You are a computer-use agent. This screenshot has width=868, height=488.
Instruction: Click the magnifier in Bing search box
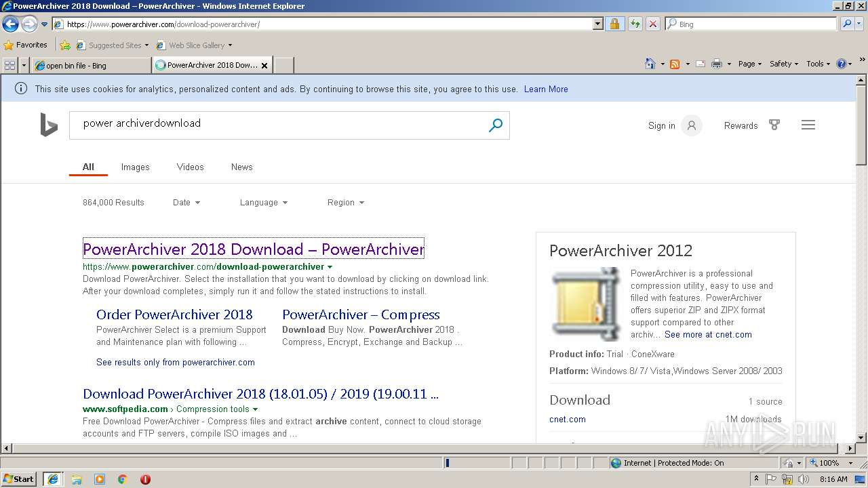point(496,125)
